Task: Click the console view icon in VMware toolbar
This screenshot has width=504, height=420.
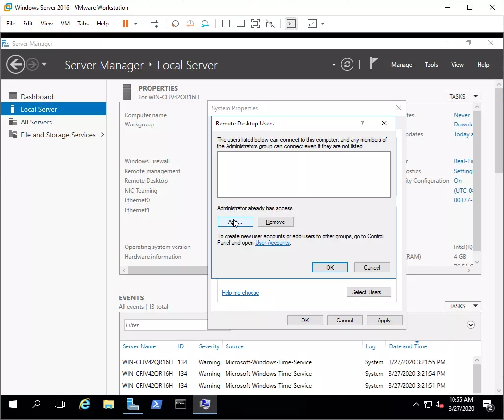Action: [291, 24]
